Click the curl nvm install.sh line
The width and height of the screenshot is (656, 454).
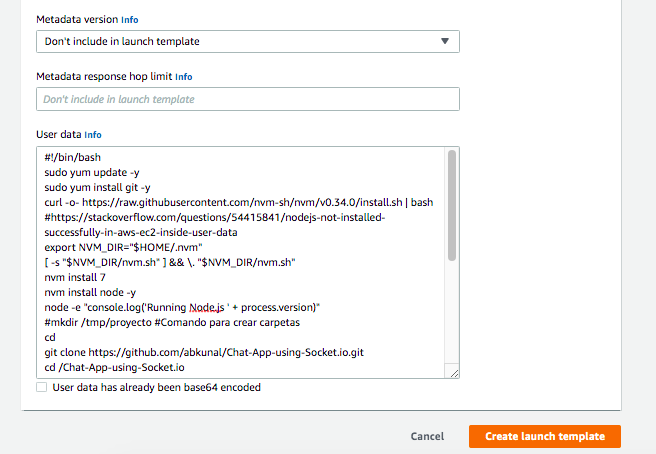point(238,202)
